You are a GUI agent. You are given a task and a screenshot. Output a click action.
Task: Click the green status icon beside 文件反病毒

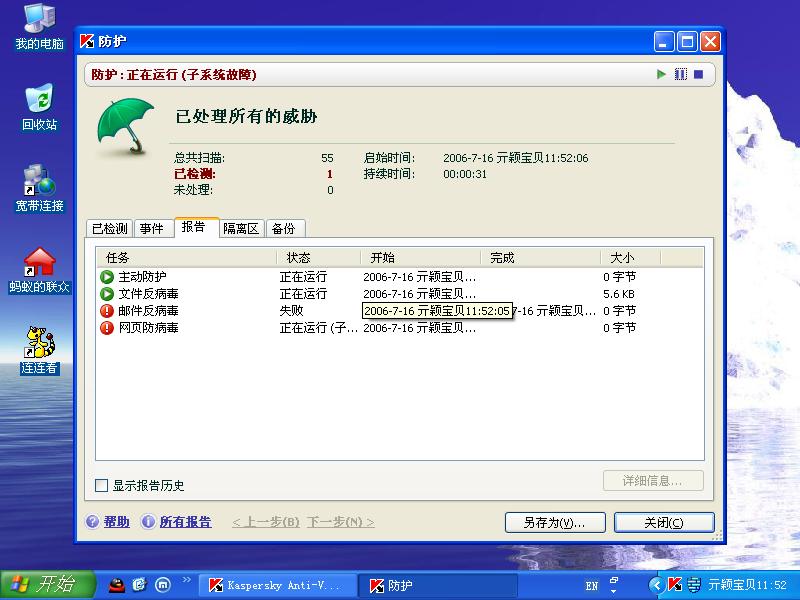(x=107, y=294)
